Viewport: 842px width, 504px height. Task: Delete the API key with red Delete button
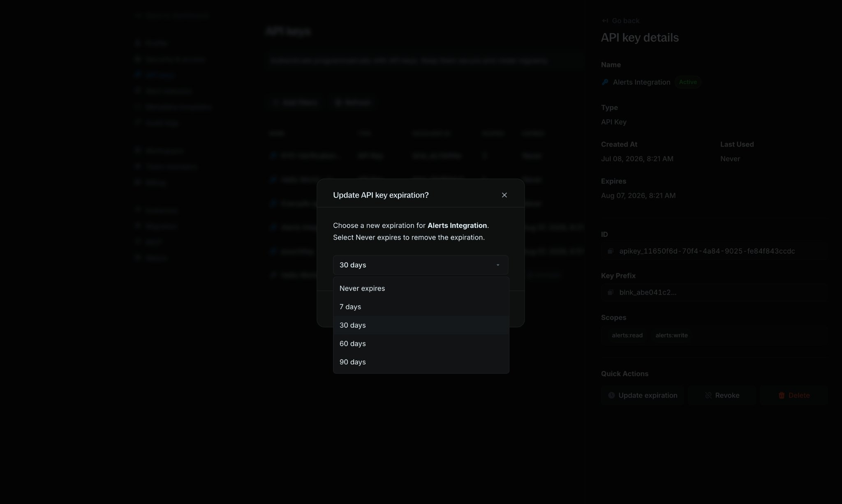coord(794,396)
